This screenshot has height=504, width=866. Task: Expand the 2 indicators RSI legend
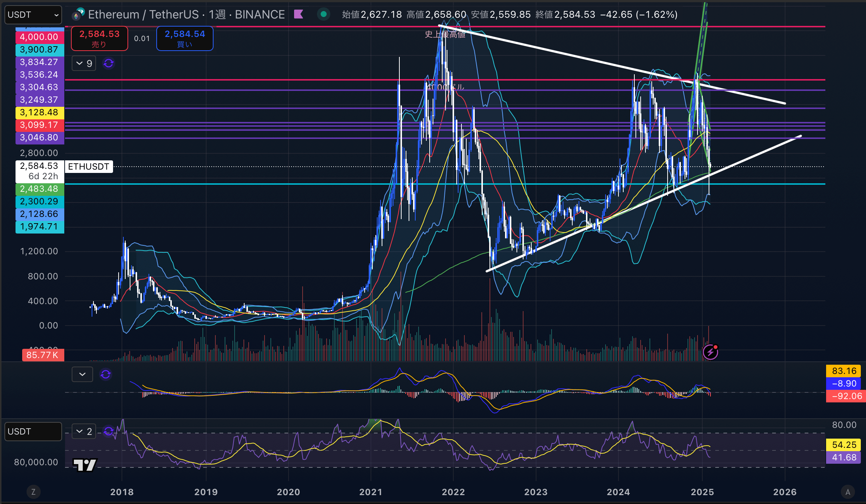click(x=84, y=431)
